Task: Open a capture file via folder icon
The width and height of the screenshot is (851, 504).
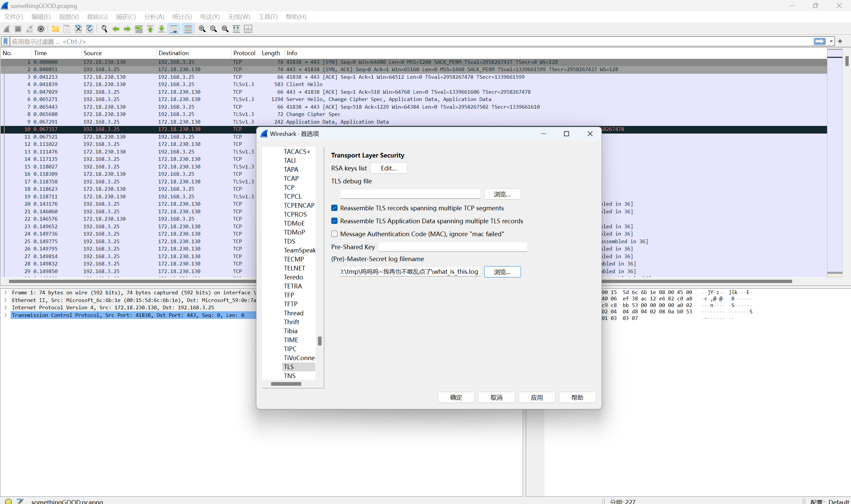Action: [56, 29]
